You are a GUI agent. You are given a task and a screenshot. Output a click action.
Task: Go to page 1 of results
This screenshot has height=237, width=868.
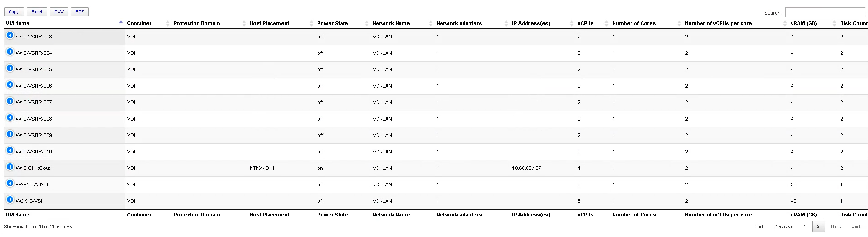pyautogui.click(x=804, y=226)
